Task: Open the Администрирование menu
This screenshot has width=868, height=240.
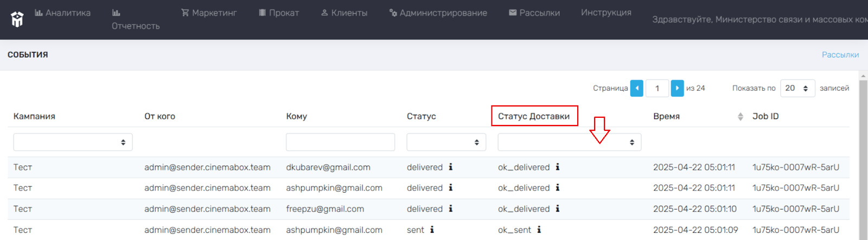Action: 438,12
